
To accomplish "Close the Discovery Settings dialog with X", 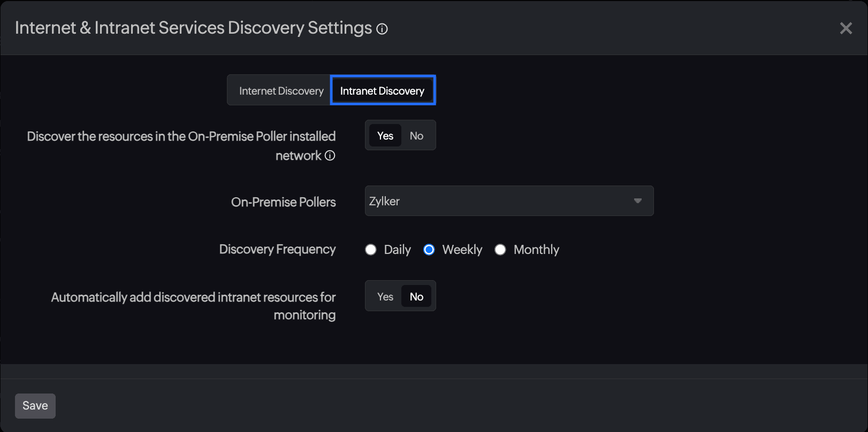I will pos(846,28).
